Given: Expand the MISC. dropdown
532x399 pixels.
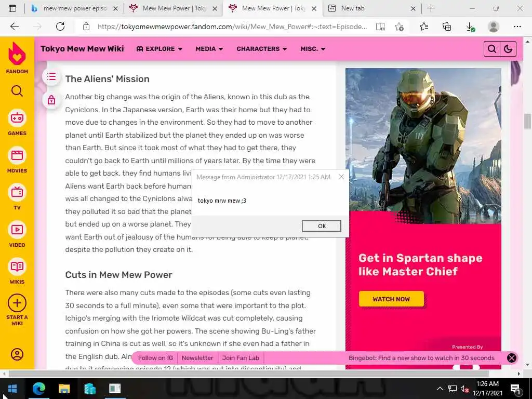Looking at the screenshot, I should pyautogui.click(x=313, y=49).
